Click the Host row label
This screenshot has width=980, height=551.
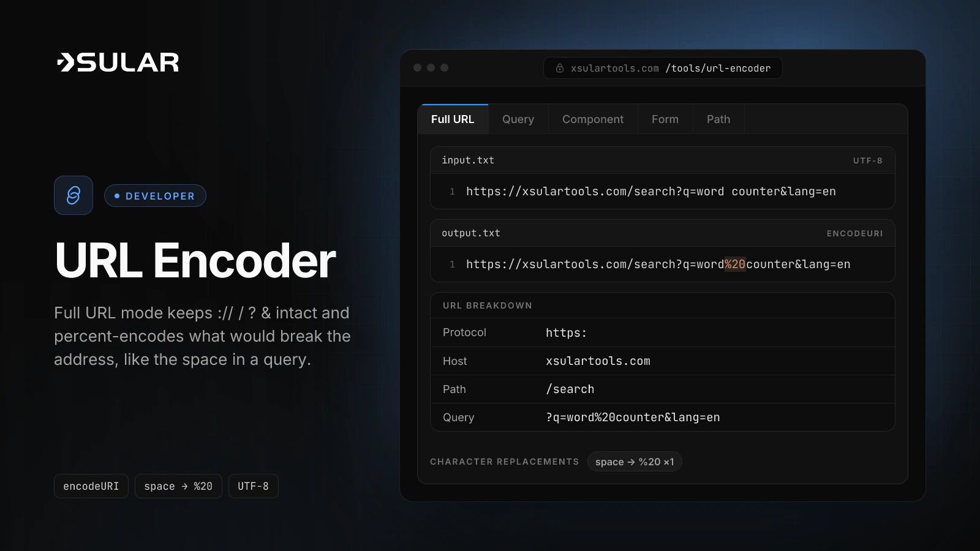pyautogui.click(x=455, y=361)
